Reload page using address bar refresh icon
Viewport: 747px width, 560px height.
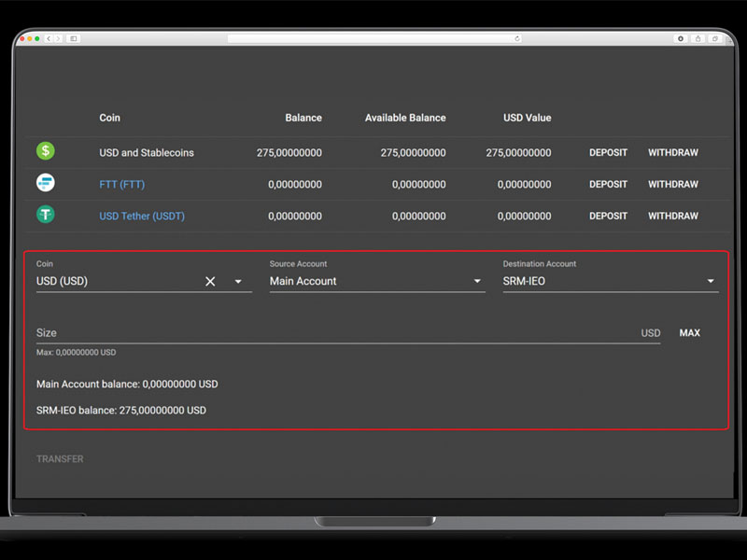tap(517, 38)
